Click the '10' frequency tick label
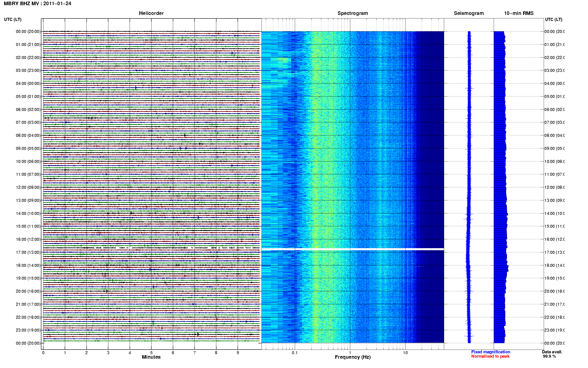 [x=405, y=353]
